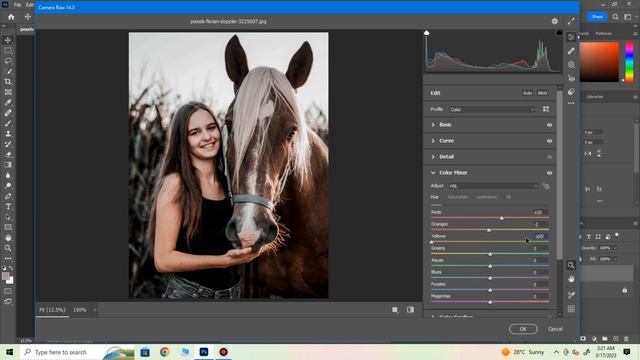Screen dimensions: 640x360
Task: Toggle highlight clipping warning on histogram
Action: (559, 33)
